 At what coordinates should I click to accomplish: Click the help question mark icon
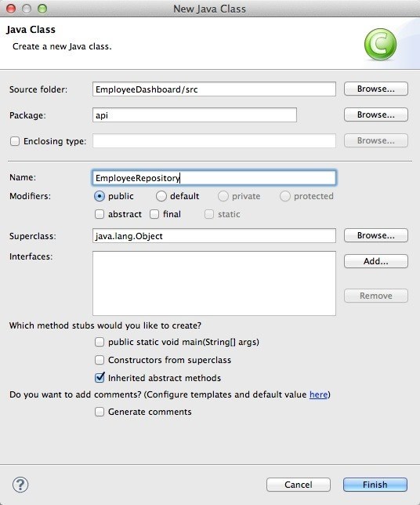click(x=20, y=485)
